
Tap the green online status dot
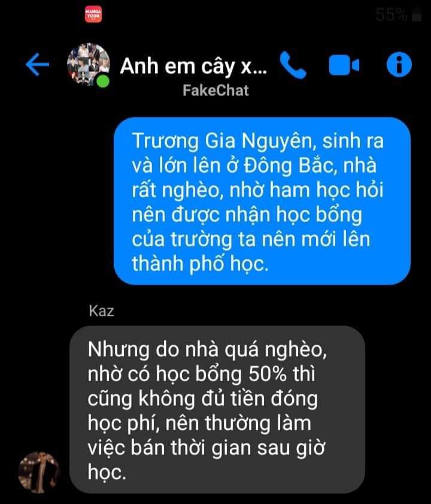click(x=103, y=82)
